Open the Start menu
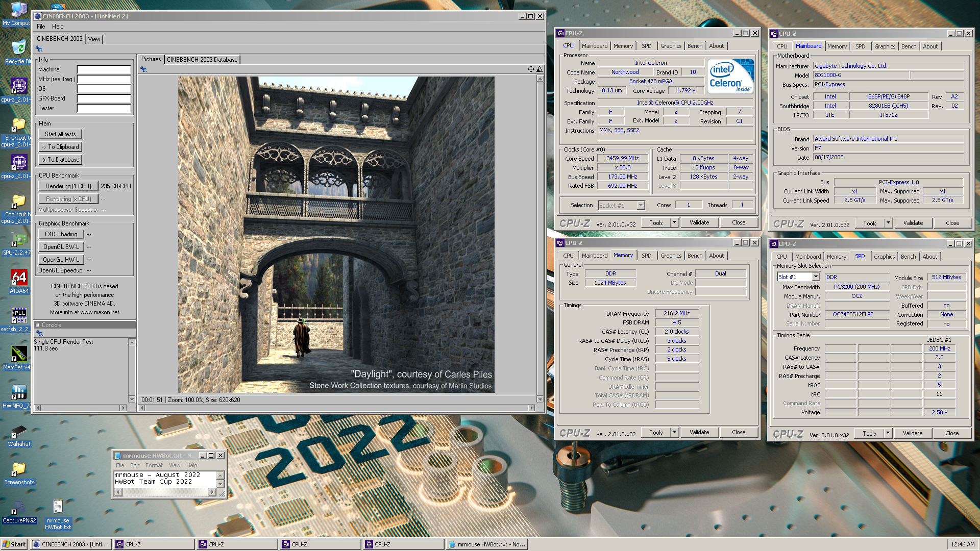Screen dimensions: 980x551 (x=14, y=544)
